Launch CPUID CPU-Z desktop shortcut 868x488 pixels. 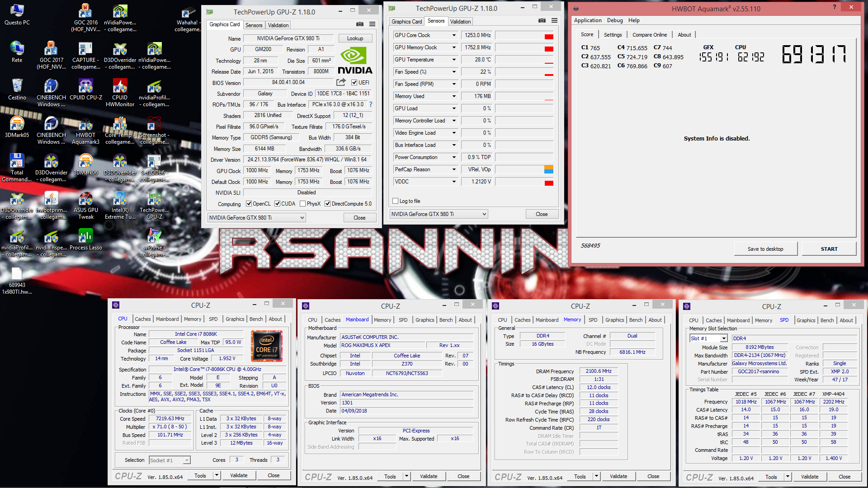coord(85,89)
